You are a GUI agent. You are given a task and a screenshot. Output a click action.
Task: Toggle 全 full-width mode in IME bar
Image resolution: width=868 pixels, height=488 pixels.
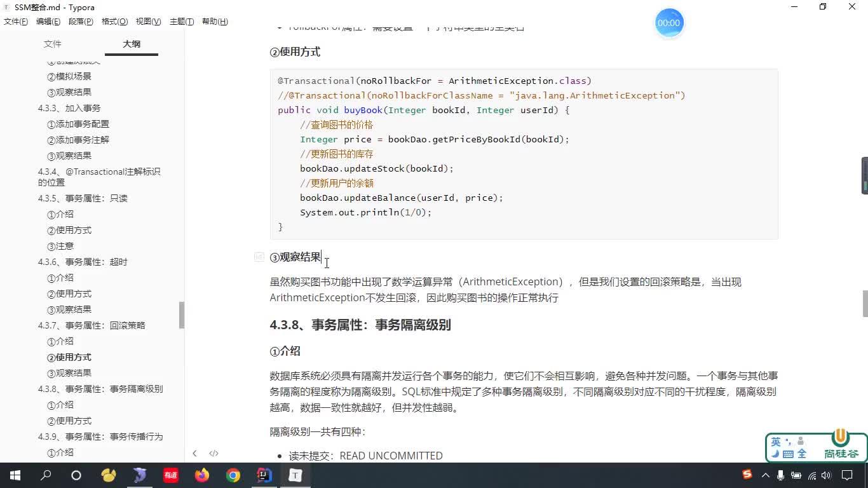coord(801,454)
